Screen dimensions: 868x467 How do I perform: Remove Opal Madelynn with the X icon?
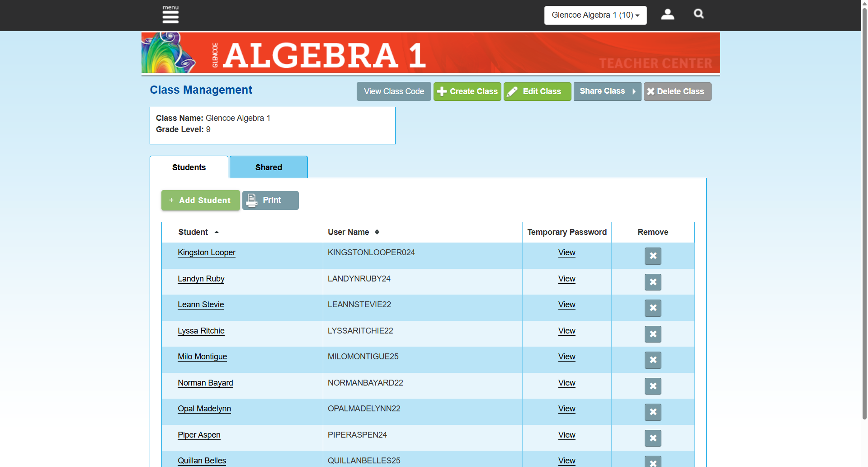tap(653, 412)
